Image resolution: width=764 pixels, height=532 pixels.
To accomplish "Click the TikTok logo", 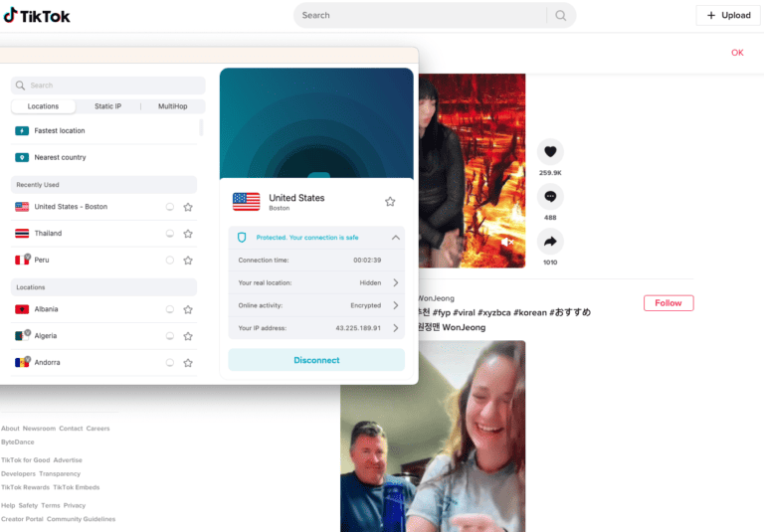I will coord(37,16).
